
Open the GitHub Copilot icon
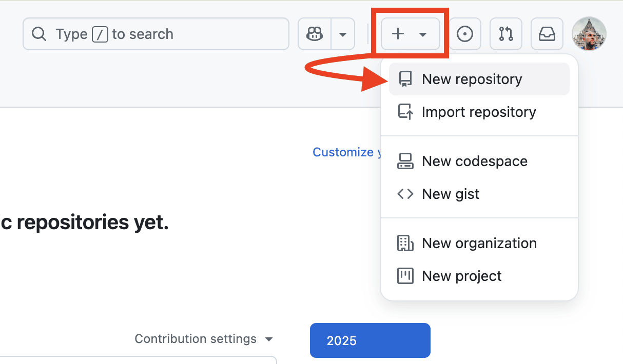(314, 34)
